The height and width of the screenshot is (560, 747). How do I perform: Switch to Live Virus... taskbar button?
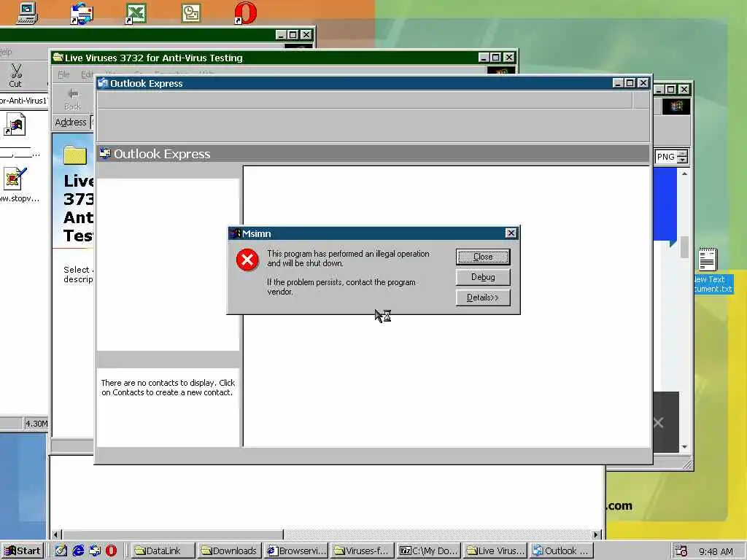click(495, 551)
